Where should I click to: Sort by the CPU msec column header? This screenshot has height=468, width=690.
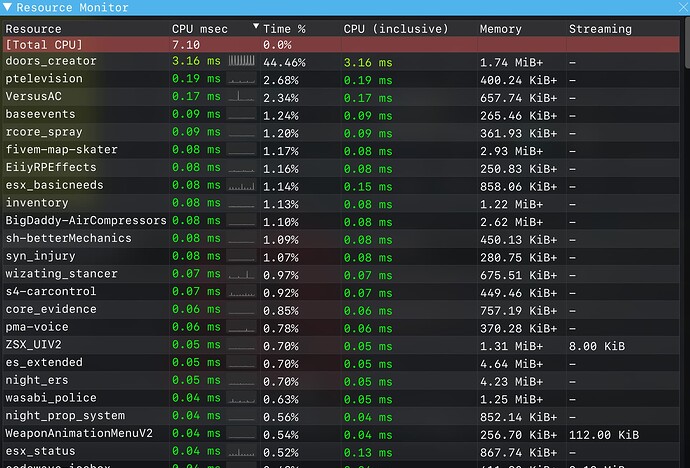point(199,29)
